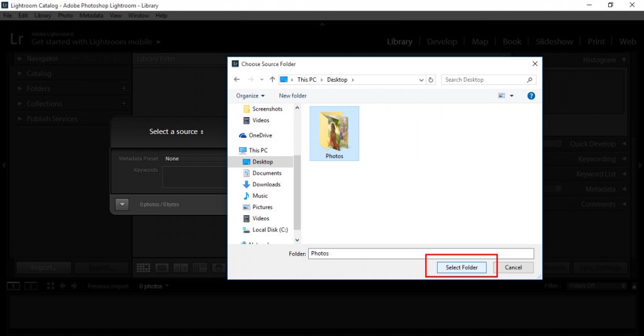Open Videos below Pictures in tree
Image resolution: width=644 pixels, height=336 pixels.
pyautogui.click(x=261, y=218)
